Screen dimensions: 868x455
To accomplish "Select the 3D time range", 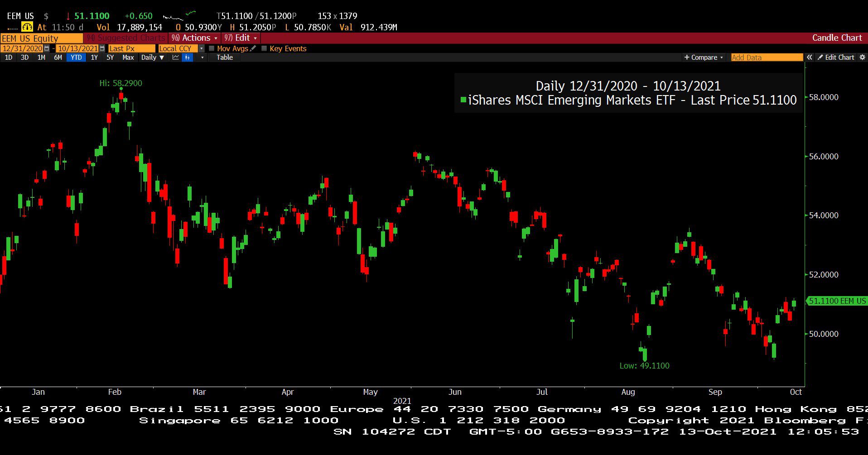I will (25, 57).
